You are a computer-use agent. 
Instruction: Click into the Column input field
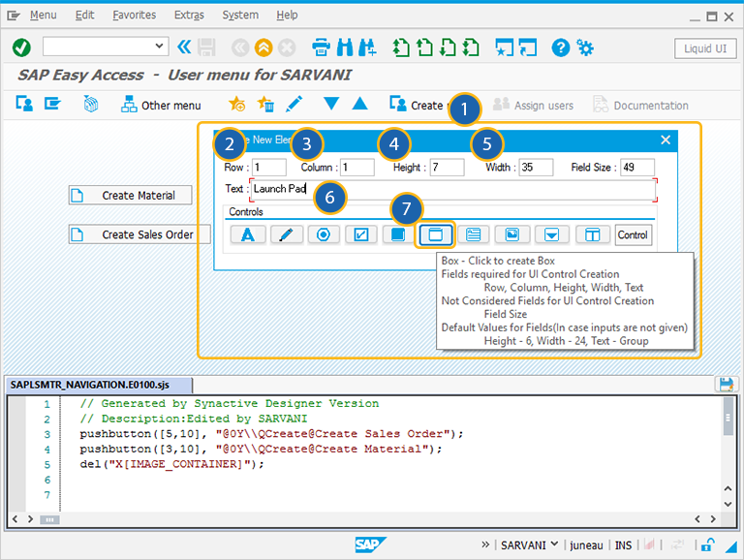coord(357,167)
